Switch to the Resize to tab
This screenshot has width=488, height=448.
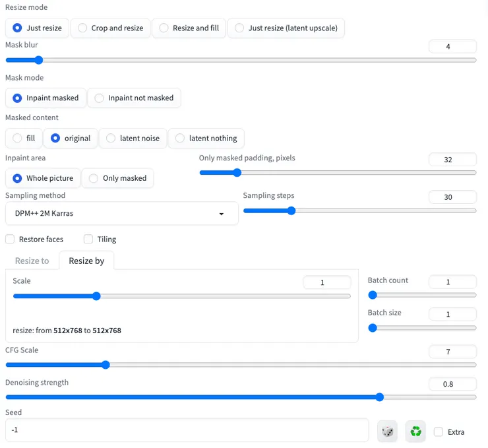pyautogui.click(x=32, y=261)
